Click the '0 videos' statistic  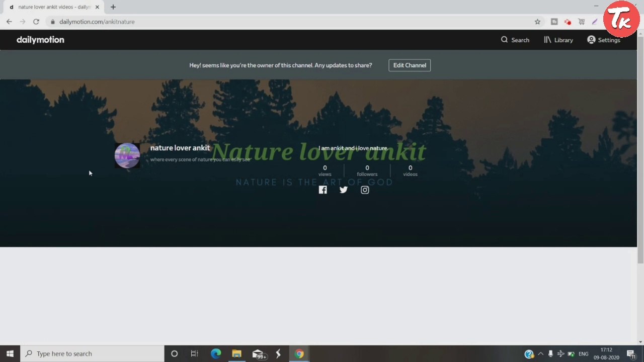point(410,171)
